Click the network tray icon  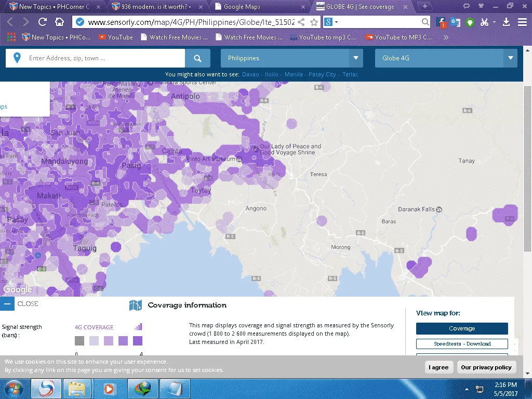(480, 389)
